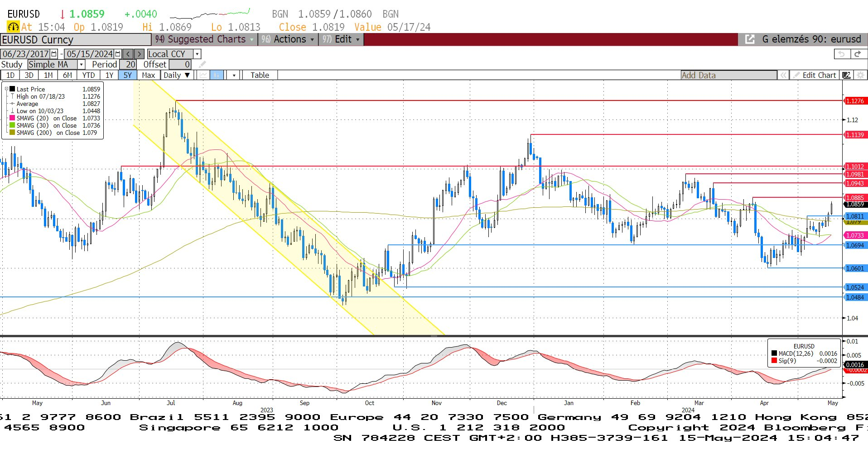Click the pop-out window icon
This screenshot has height=463, width=868.
tap(750, 39)
